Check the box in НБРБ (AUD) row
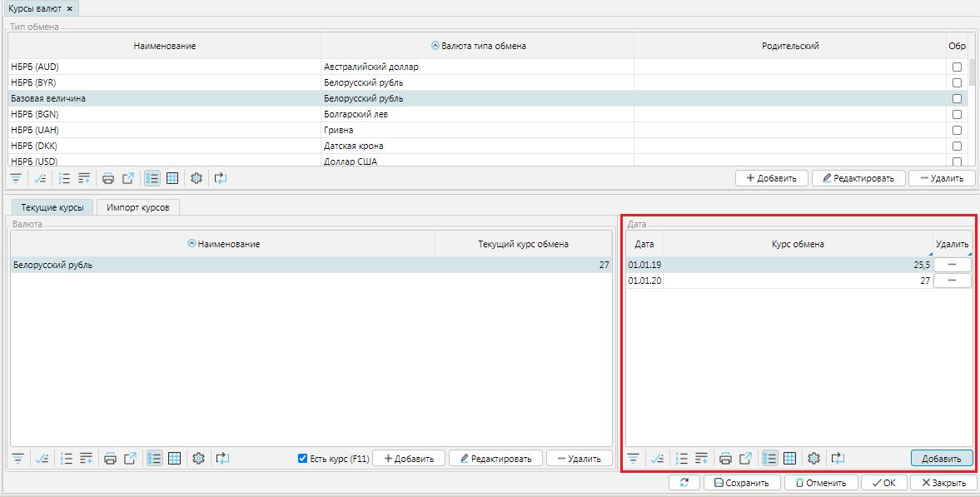Viewport: 980px width, 497px height. pos(957,67)
